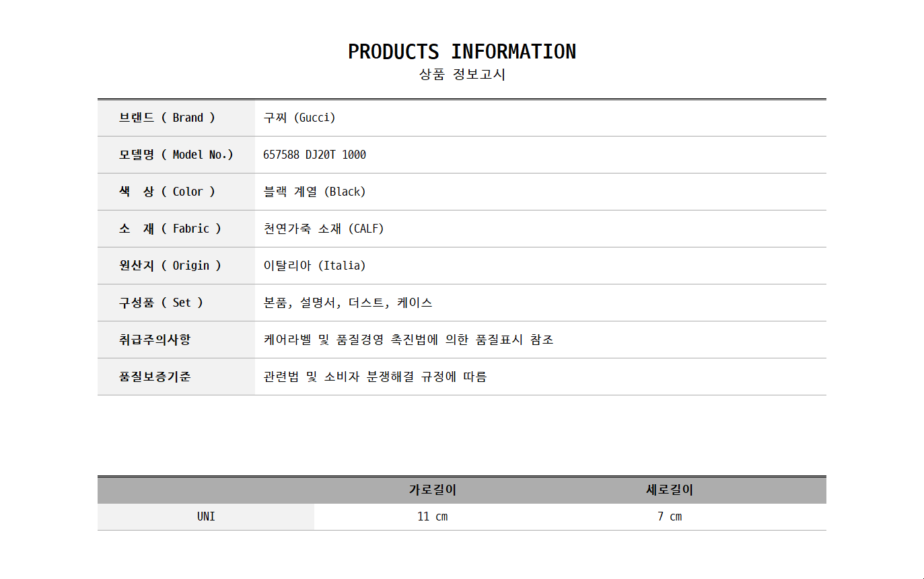
Task: Select the 브랜드 ( Brand ) label cell
Action: 167,118
